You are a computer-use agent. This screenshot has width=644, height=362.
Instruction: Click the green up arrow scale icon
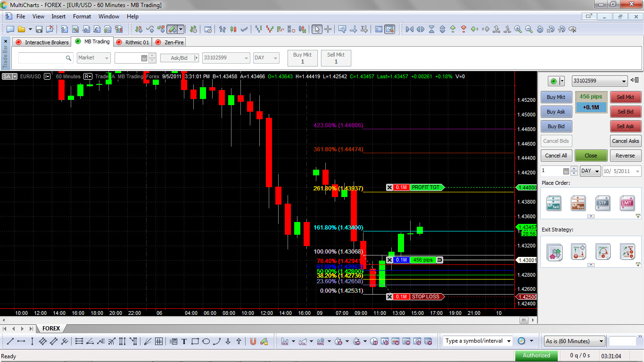tap(453, 29)
